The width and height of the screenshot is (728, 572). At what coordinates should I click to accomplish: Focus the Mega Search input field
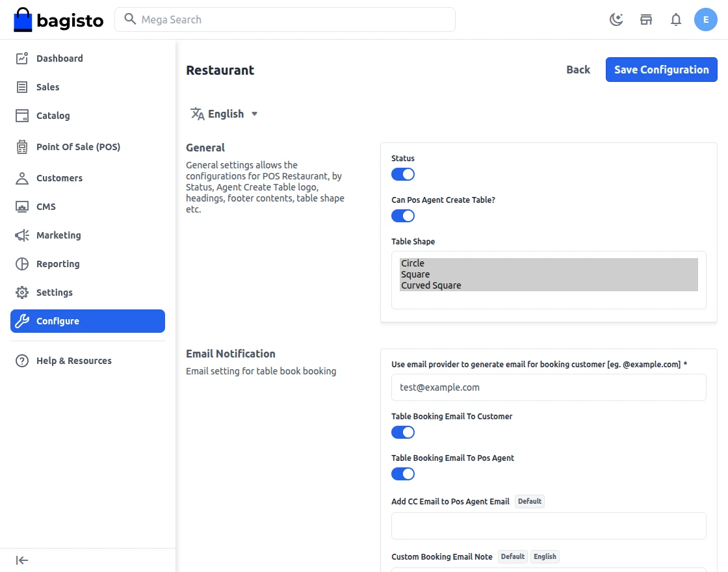(x=285, y=19)
